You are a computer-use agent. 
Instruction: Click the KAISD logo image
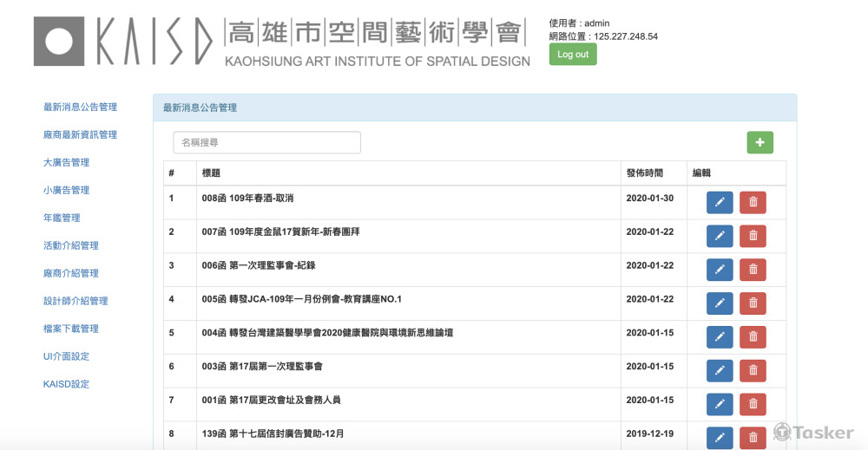tap(281, 42)
